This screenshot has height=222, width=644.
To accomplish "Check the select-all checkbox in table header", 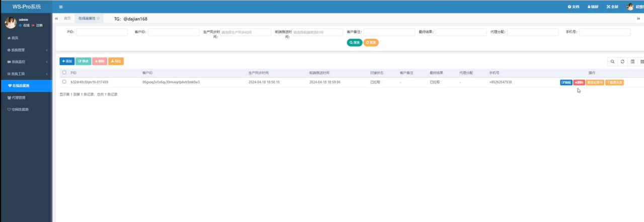I will (64, 72).
